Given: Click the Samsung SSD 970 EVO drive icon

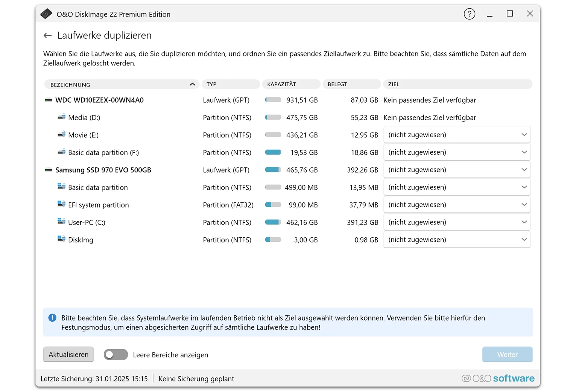Looking at the screenshot, I should [x=49, y=170].
